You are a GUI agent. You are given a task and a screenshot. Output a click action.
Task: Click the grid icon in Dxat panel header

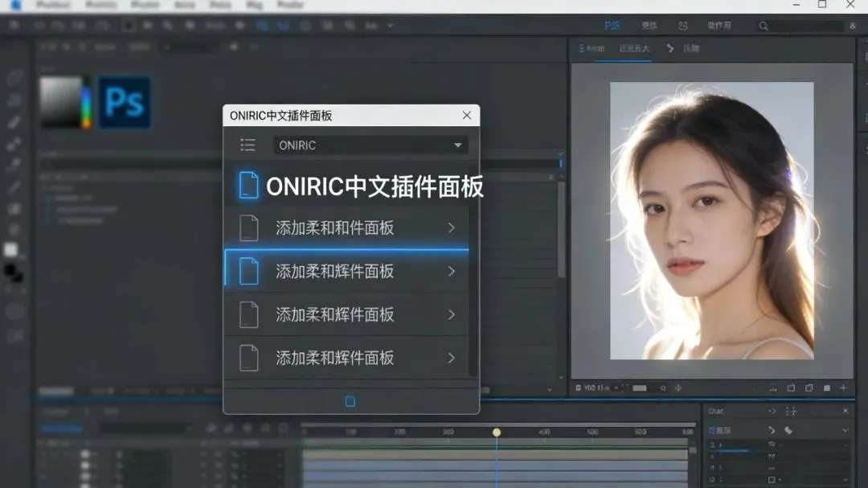(x=791, y=411)
